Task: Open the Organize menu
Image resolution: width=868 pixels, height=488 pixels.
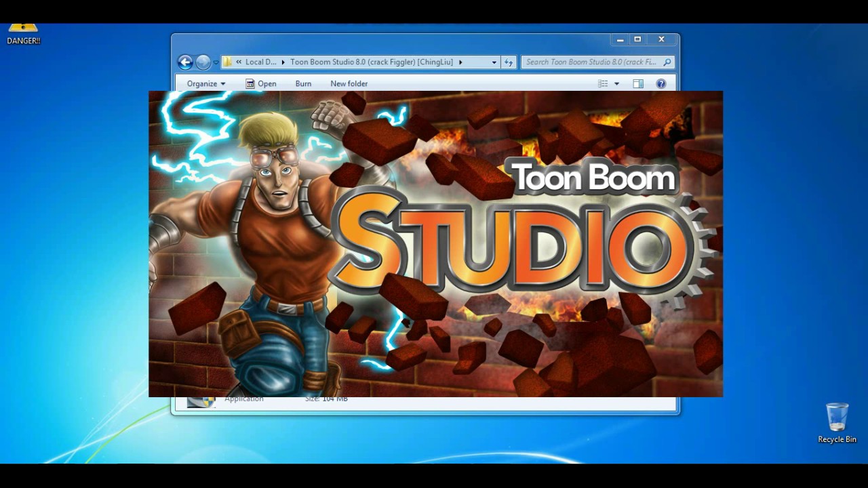Action: tap(206, 83)
